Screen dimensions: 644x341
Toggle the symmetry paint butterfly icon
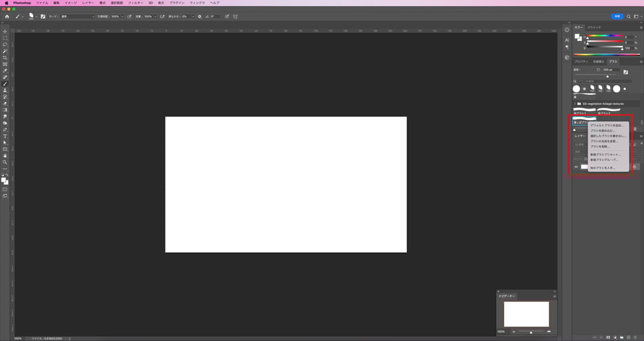click(235, 16)
